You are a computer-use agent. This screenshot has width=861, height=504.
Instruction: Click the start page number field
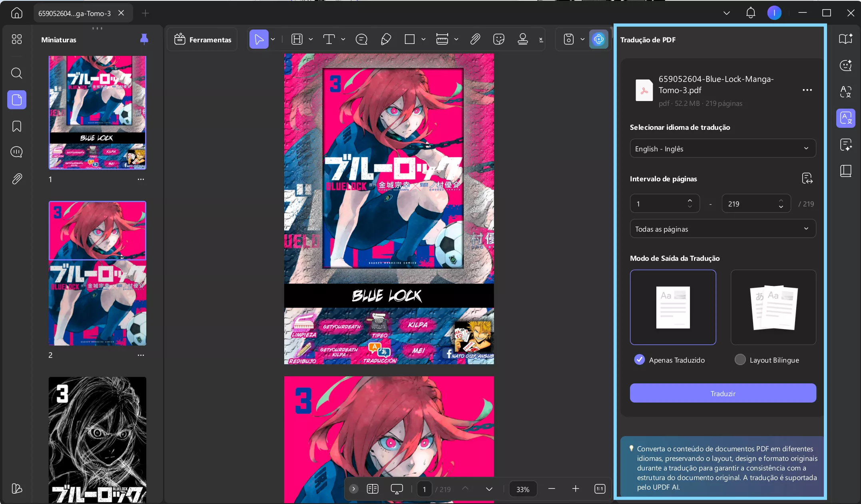pyautogui.click(x=665, y=204)
